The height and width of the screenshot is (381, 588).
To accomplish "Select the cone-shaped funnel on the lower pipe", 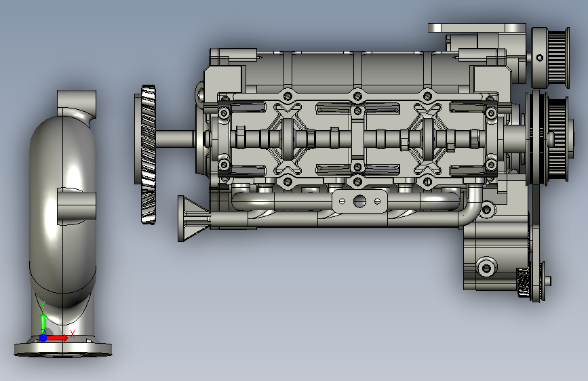I will (x=194, y=218).
